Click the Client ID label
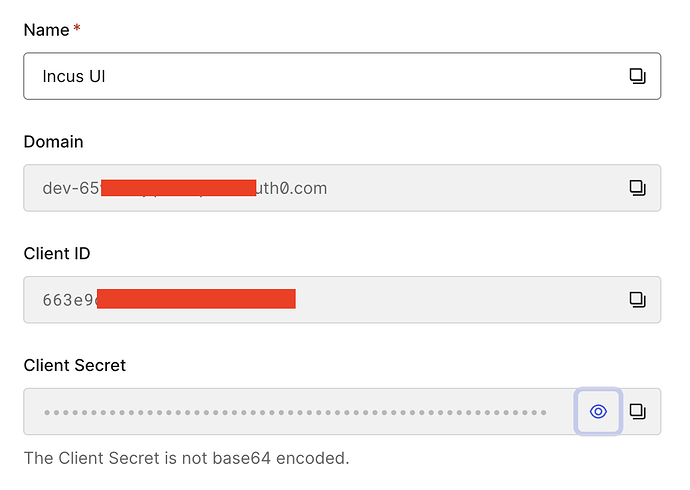Viewport: 690px width, 490px height. [x=57, y=254]
